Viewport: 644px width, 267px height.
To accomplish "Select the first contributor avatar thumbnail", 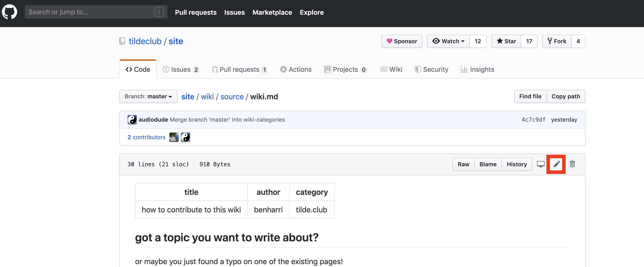I will (x=174, y=137).
